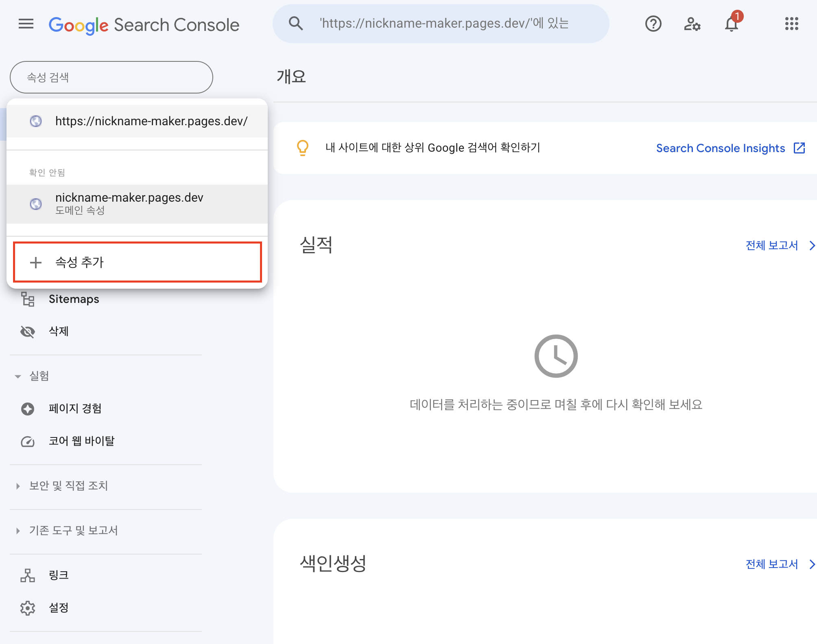Click the 삭제 crossed-eye icon
817x644 pixels.
[x=28, y=332]
